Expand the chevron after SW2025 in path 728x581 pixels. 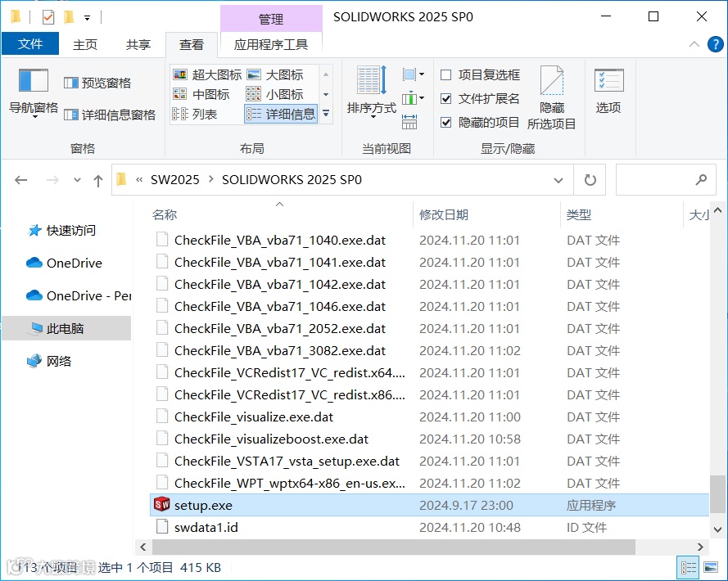[x=211, y=179]
